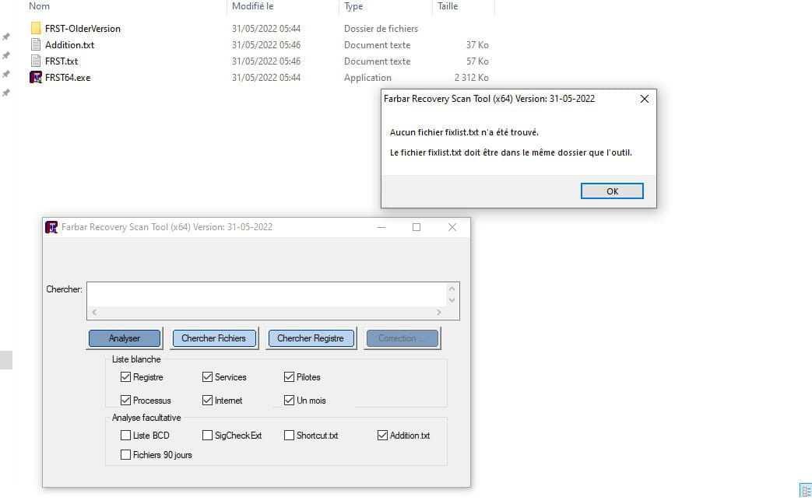The width and height of the screenshot is (812, 504).
Task: Toggle the Internet whitelist checkbox
Action: (207, 400)
